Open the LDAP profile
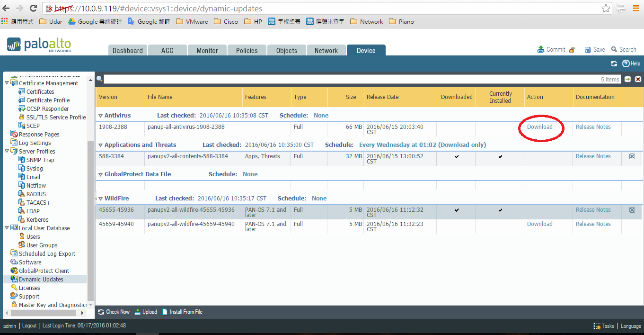Screen dimensions: 644x335 coord(33,211)
